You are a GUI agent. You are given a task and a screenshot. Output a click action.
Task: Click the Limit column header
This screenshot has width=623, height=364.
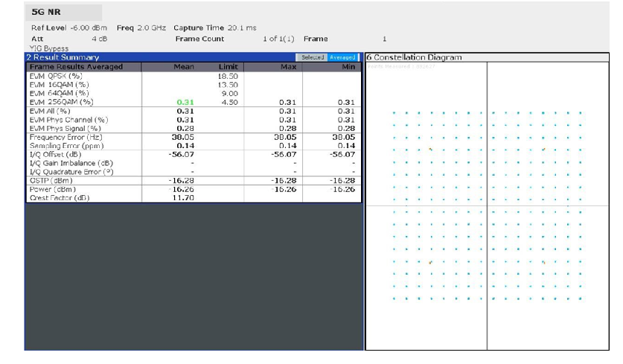point(226,66)
